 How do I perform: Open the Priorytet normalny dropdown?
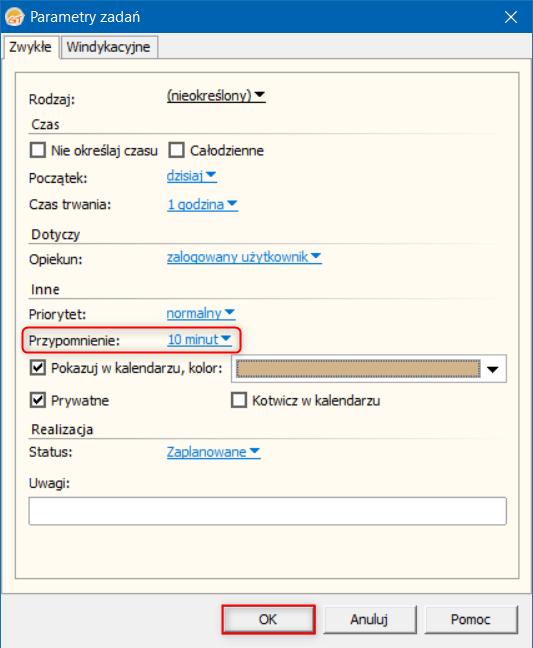(201, 313)
